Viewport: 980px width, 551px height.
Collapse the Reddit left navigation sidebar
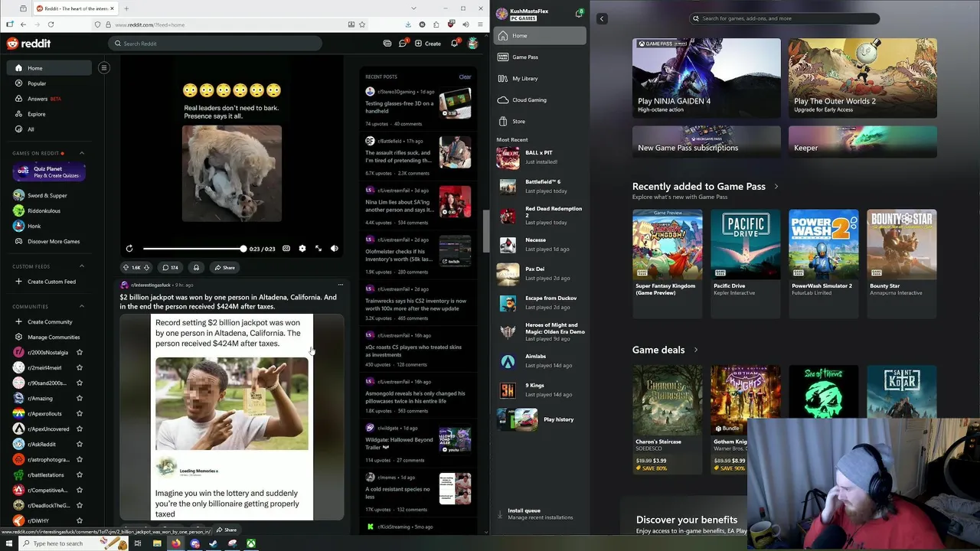click(104, 68)
